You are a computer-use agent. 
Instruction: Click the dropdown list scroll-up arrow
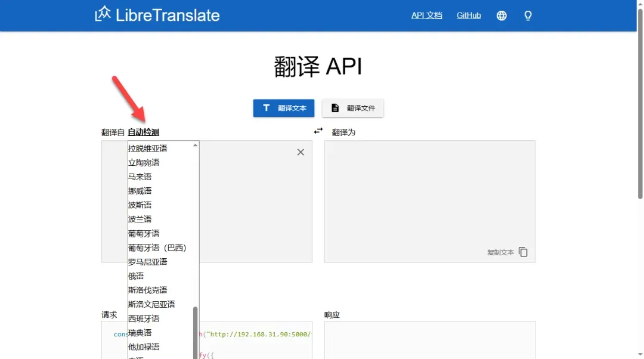coord(195,145)
